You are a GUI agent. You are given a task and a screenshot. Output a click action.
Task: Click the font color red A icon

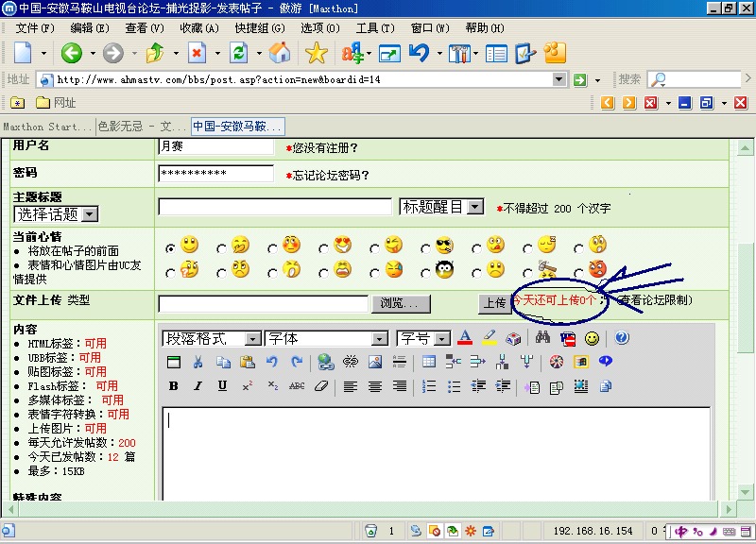click(464, 338)
